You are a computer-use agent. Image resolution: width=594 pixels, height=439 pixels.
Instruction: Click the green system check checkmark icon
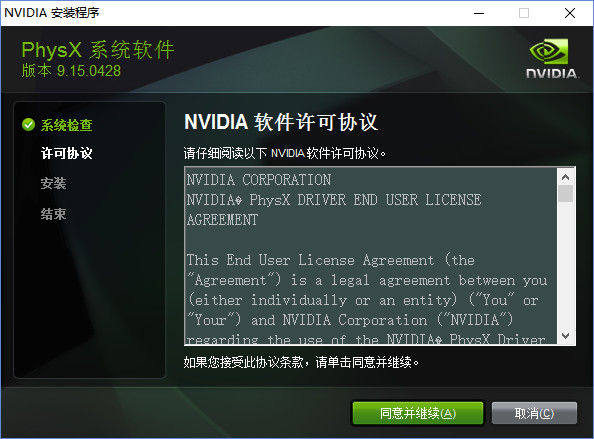28,124
